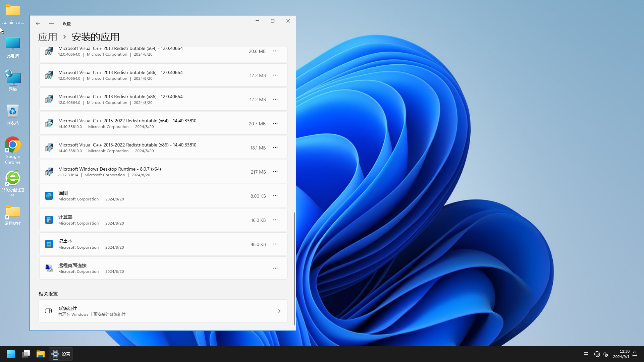Expand options for 远程桌面连接 app
Screen dimensions: 644x362
275,268
